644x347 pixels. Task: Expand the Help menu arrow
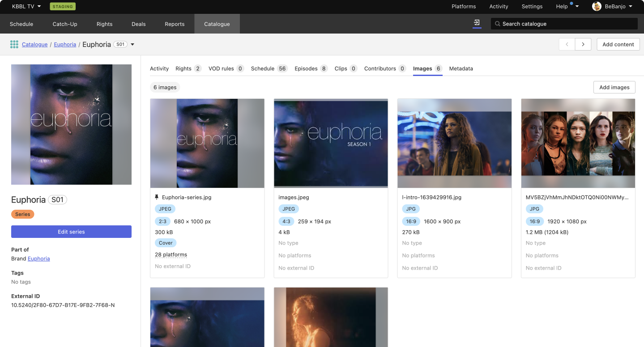577,6
